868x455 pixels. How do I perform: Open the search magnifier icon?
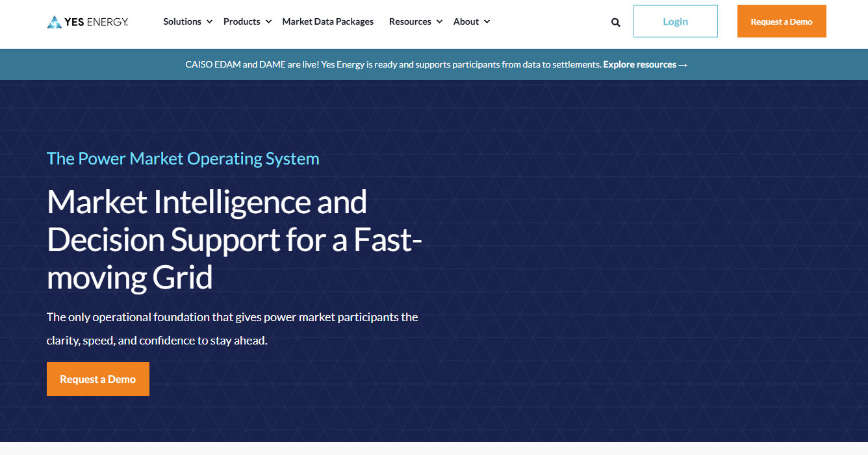click(x=615, y=22)
